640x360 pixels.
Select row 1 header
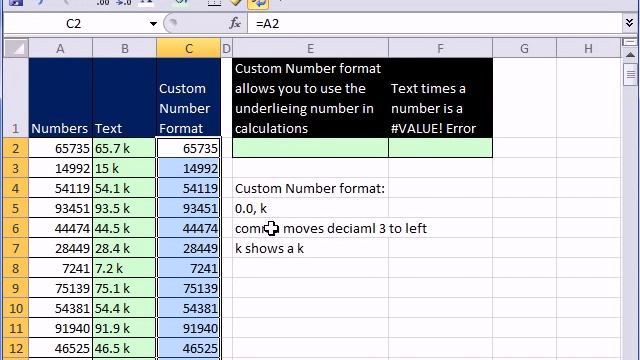[x=16, y=98]
